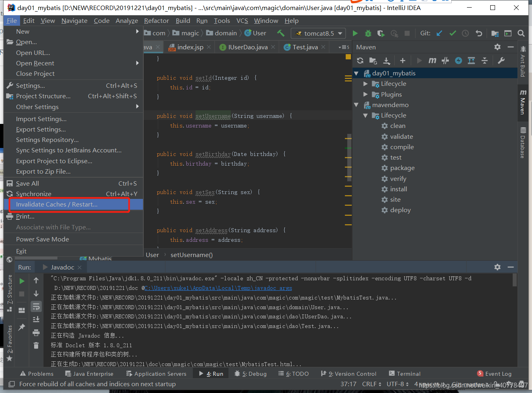Click the up-arrow stack trace icon in the Run panel

point(36,280)
